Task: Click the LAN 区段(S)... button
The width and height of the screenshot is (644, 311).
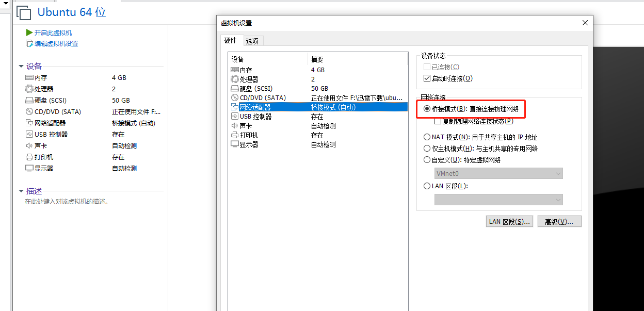Action: coord(510,221)
